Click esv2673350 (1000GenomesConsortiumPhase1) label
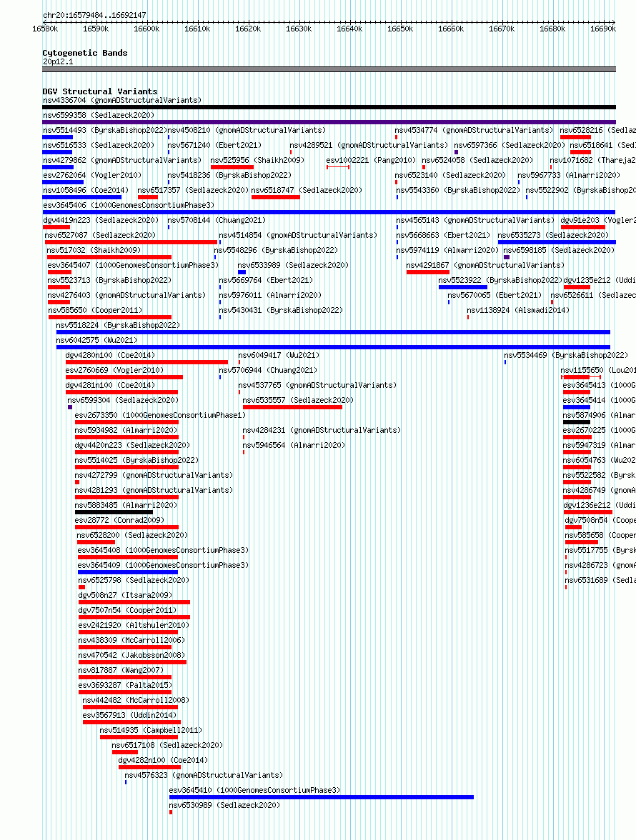Screen dimensions: 636x840 pos(160,415)
